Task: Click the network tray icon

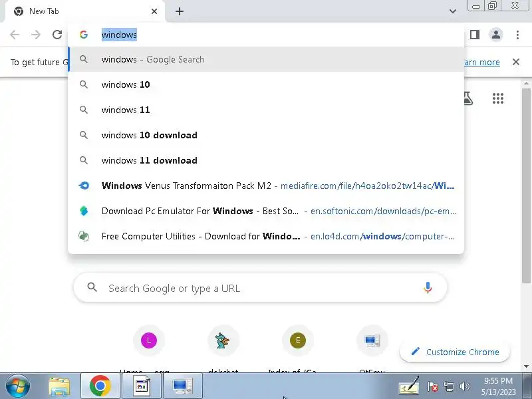Action: [x=449, y=386]
